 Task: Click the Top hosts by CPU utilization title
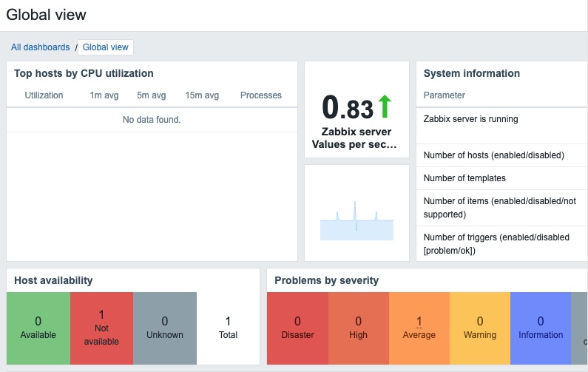(84, 73)
